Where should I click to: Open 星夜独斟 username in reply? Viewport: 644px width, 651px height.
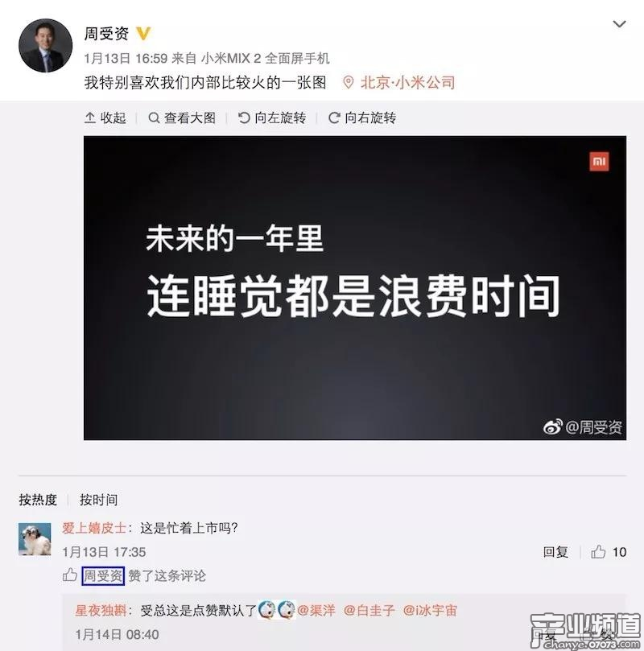click(101, 610)
